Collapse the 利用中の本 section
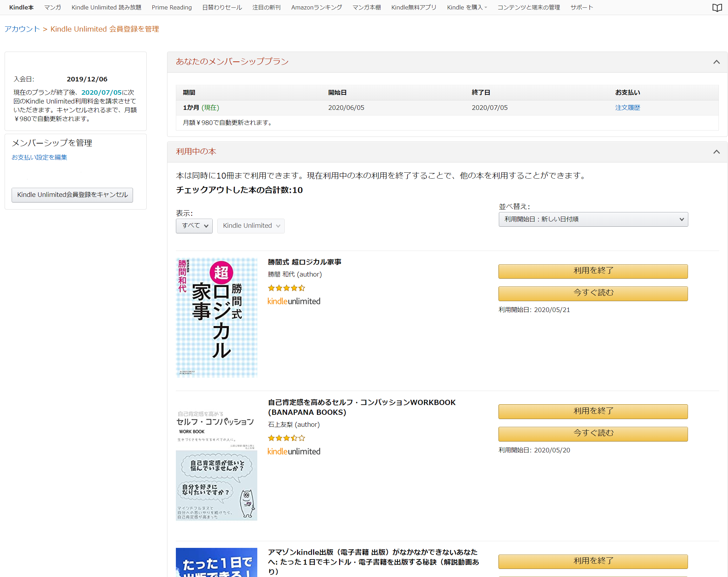 (x=716, y=152)
